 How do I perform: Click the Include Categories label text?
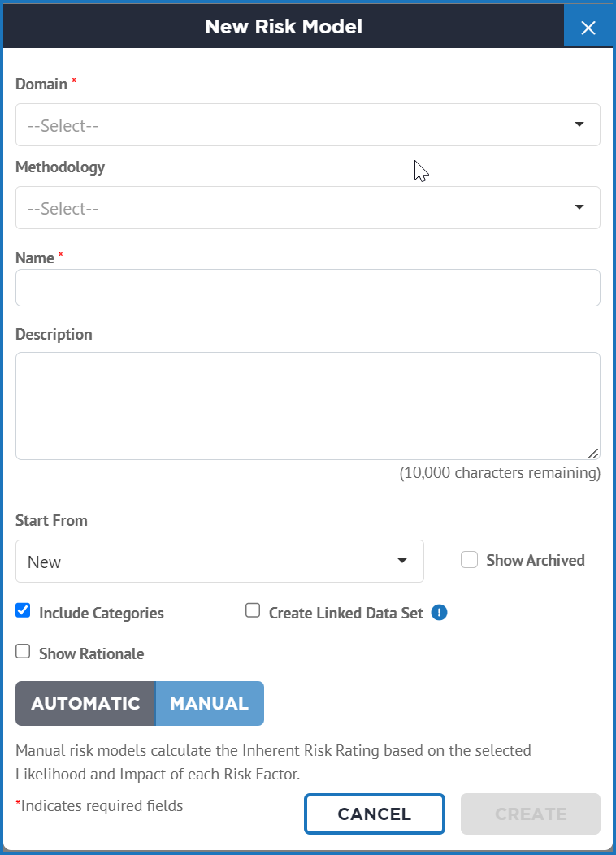tap(102, 614)
